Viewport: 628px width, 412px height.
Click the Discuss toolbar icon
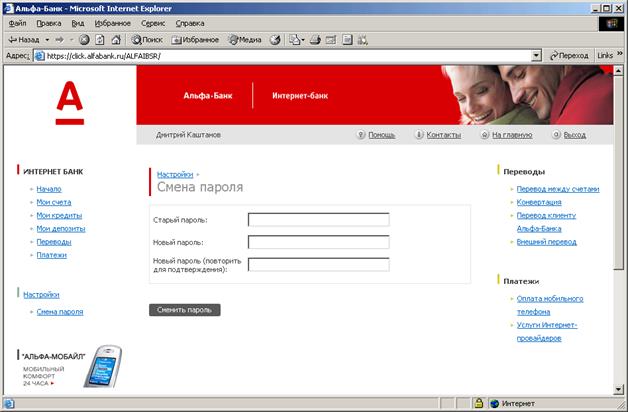[347, 40]
